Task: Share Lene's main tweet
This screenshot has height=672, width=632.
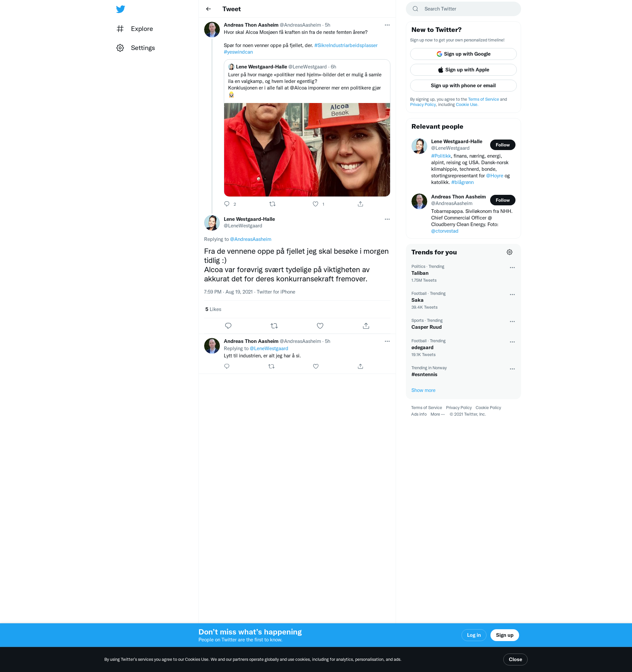Action: (x=366, y=326)
